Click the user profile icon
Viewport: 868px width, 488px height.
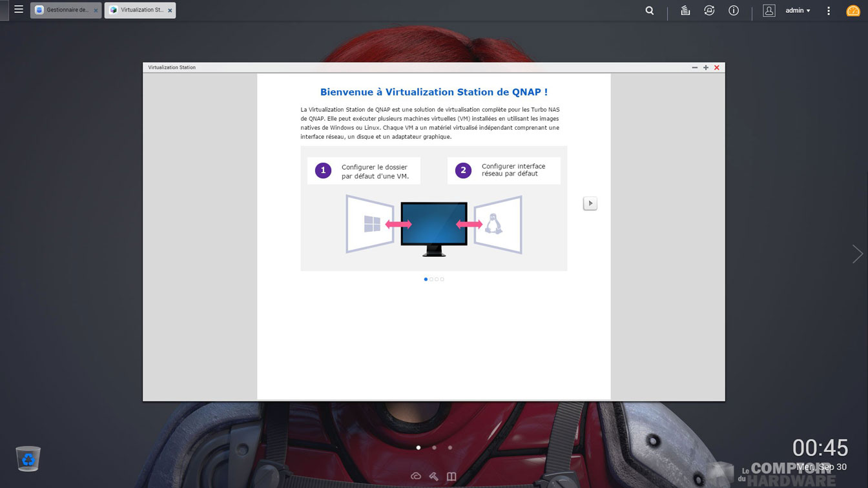point(769,10)
